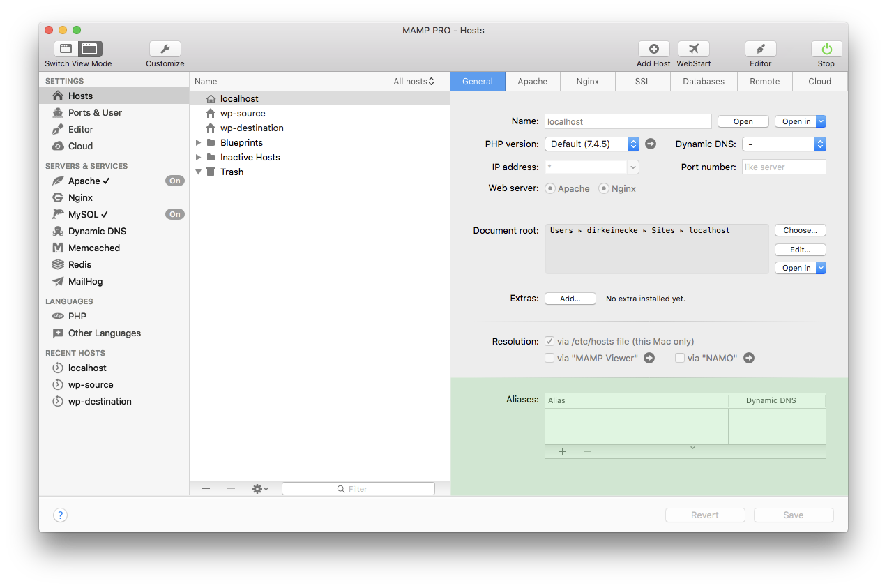887x588 pixels.
Task: Select PHP under Languages
Action: [x=114, y=316]
